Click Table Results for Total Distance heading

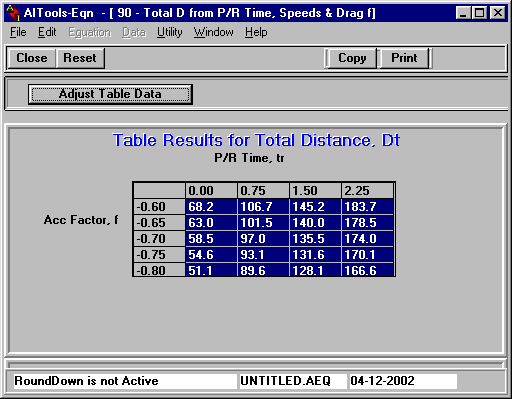pos(256,140)
